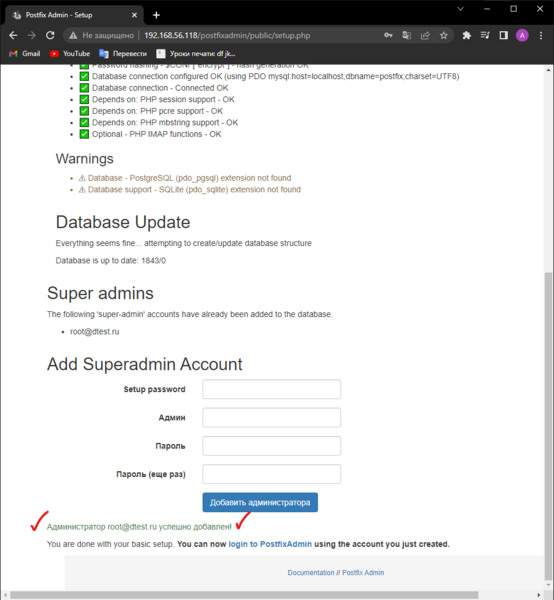Screen dimensions: 554x600
Task: Toggle the browser side panel
Action: pyautogui.click(x=503, y=35)
